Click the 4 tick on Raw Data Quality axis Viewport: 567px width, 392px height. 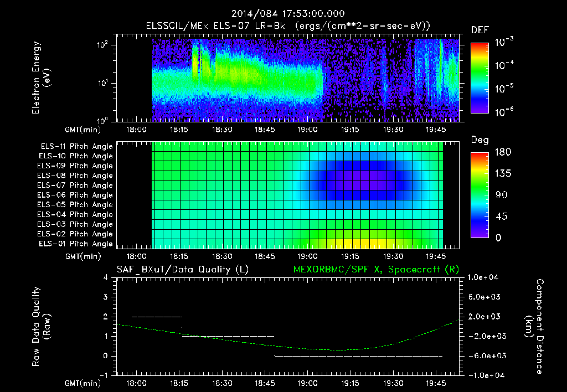[x=105, y=278]
